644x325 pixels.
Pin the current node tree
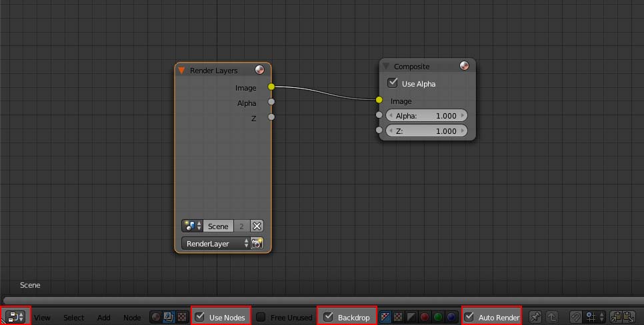[x=535, y=317]
